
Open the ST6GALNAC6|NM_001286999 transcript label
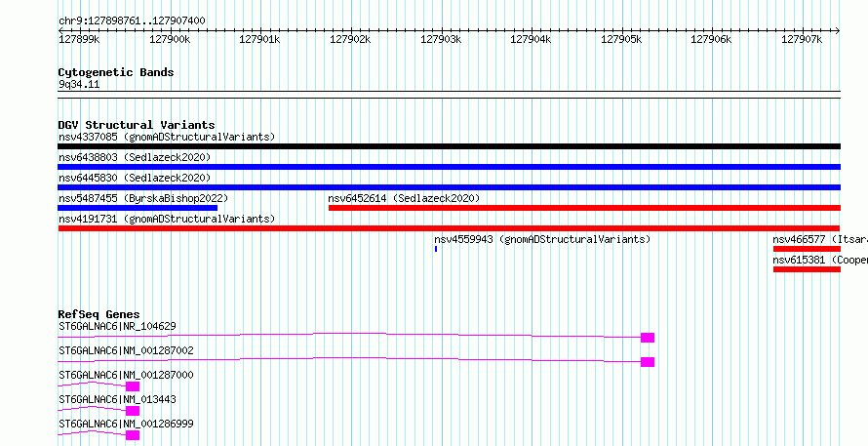tap(126, 424)
